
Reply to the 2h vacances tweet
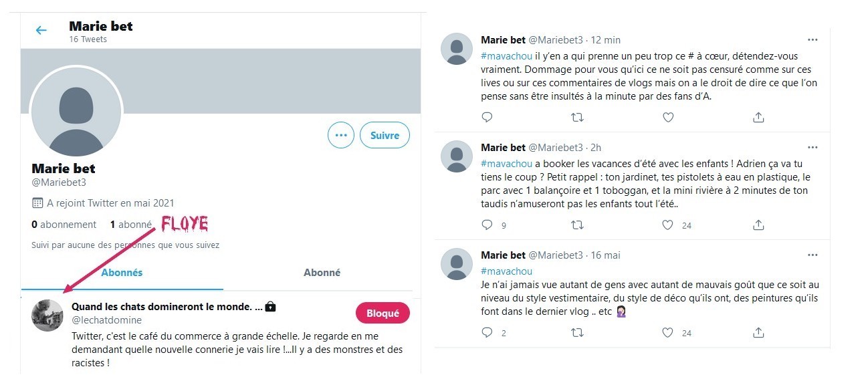(487, 225)
